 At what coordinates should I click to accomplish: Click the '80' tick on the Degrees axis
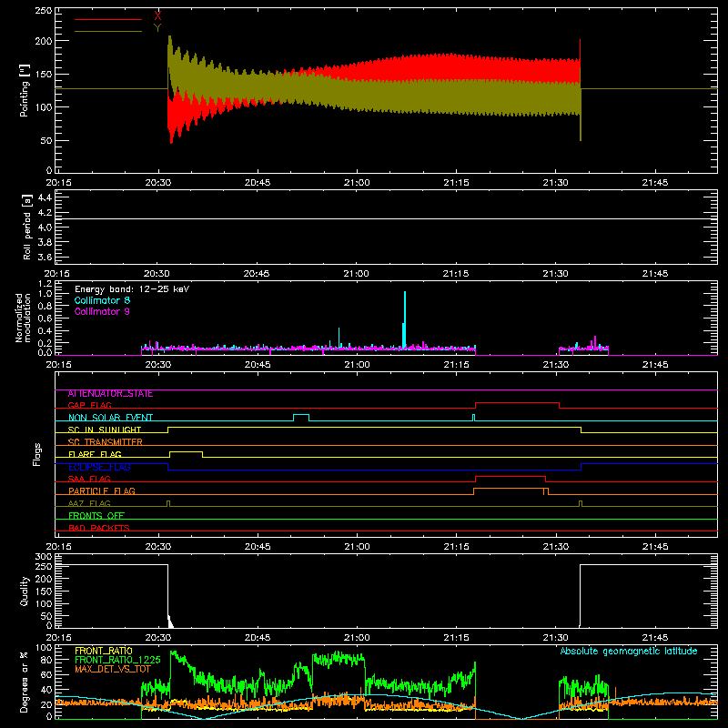point(47,660)
